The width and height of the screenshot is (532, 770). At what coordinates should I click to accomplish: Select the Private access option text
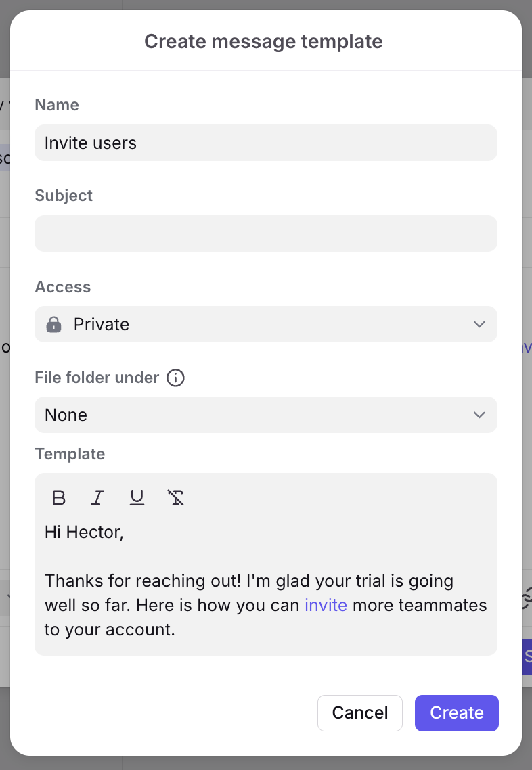click(102, 324)
